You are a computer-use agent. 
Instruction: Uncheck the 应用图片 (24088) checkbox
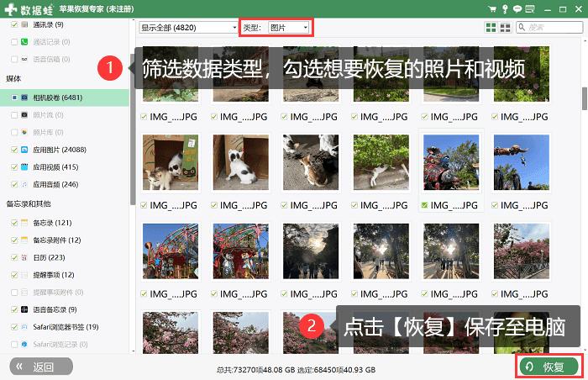[x=14, y=150]
